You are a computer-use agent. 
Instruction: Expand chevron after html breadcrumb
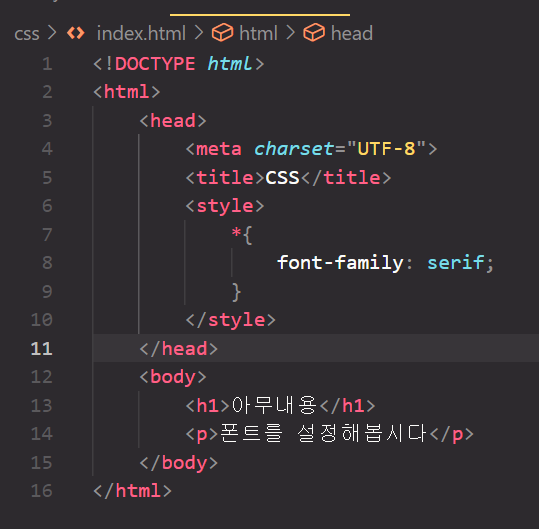click(290, 33)
